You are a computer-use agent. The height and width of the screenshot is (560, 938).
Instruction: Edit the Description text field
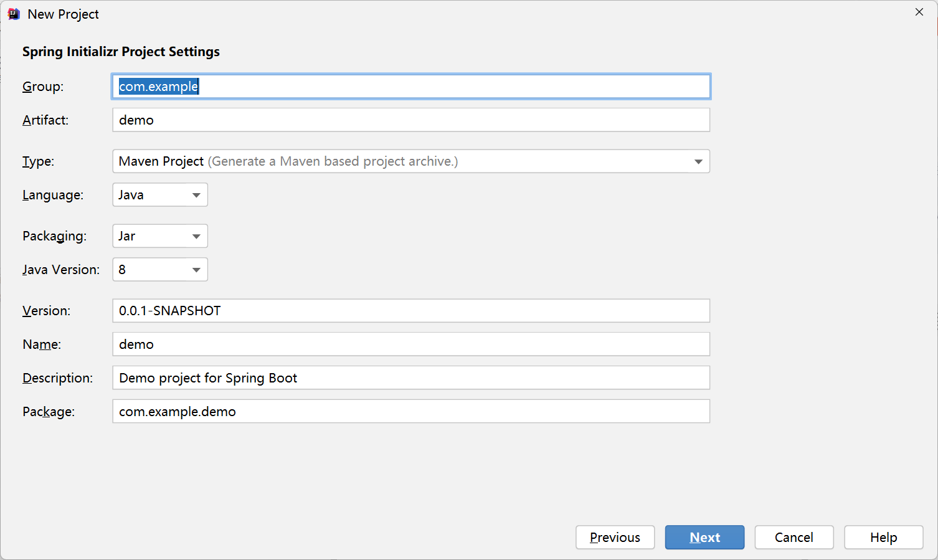[411, 378]
